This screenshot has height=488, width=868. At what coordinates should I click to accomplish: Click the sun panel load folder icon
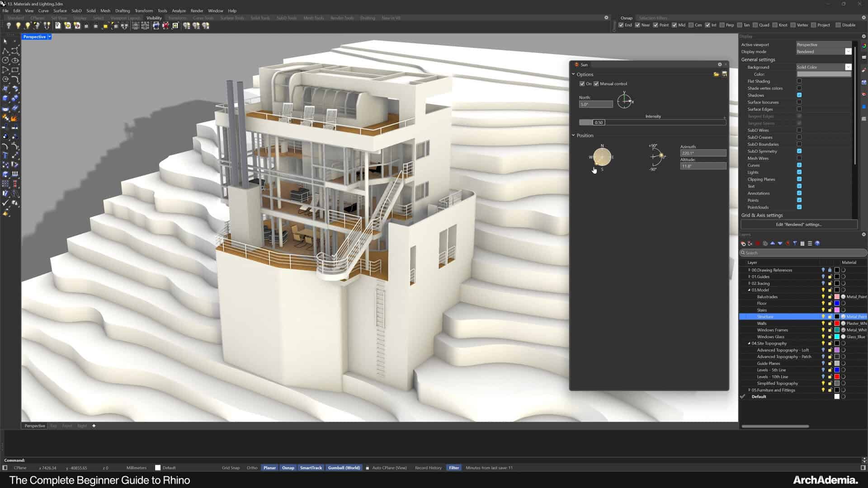click(x=716, y=74)
